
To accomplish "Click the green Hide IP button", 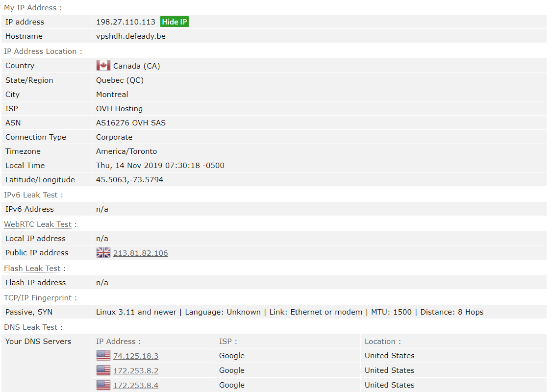I will coord(174,22).
